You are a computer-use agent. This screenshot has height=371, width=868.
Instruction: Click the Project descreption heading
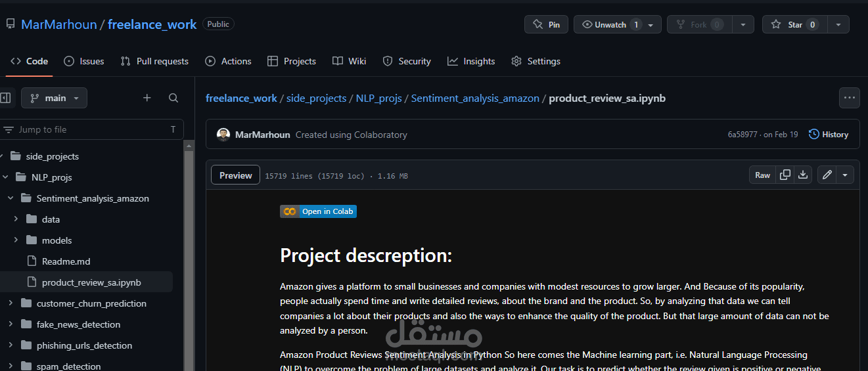pos(366,255)
